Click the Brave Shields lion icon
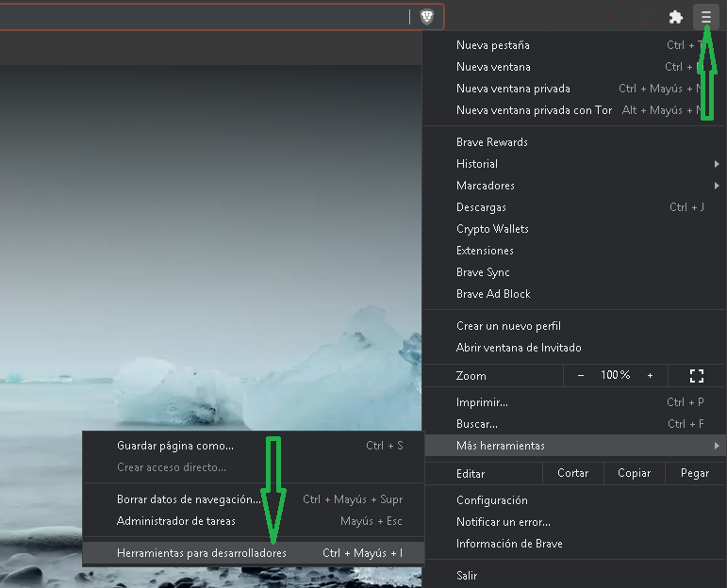The width and height of the screenshot is (727, 588). (426, 17)
